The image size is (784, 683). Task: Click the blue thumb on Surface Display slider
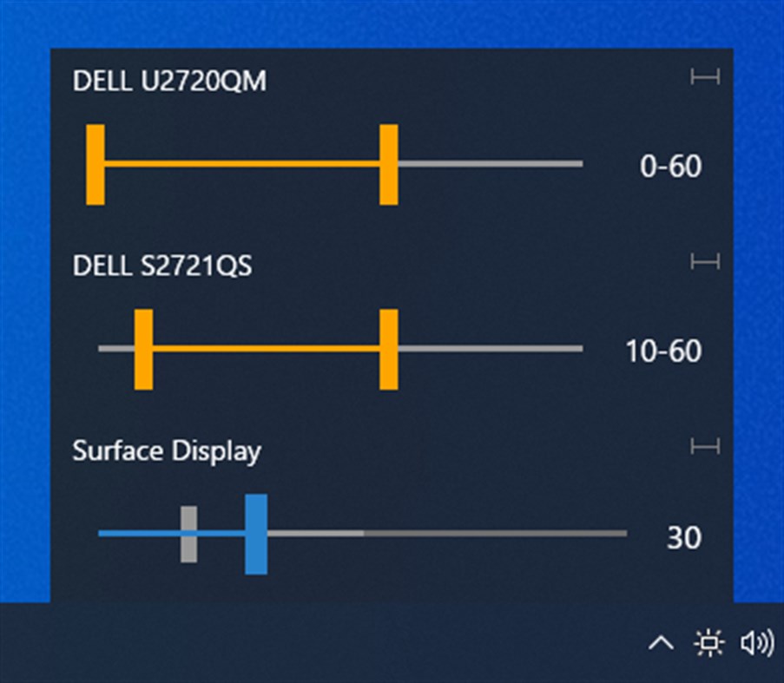click(255, 534)
